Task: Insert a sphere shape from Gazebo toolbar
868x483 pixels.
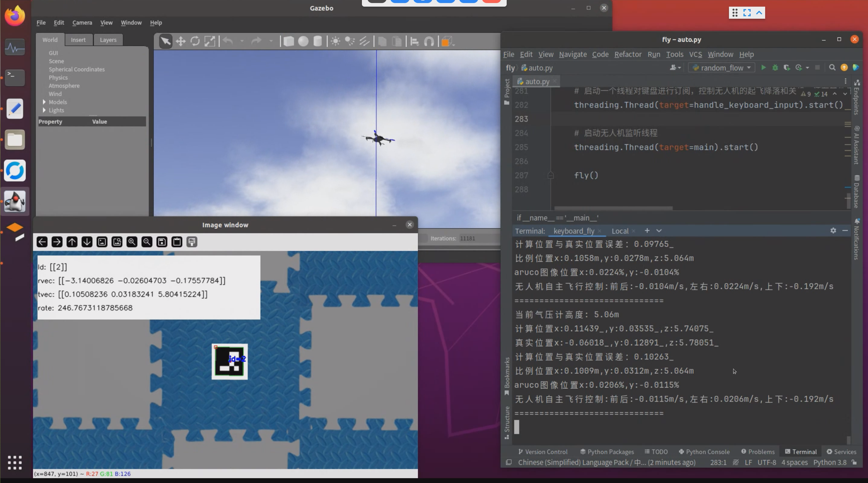Action: pos(303,41)
